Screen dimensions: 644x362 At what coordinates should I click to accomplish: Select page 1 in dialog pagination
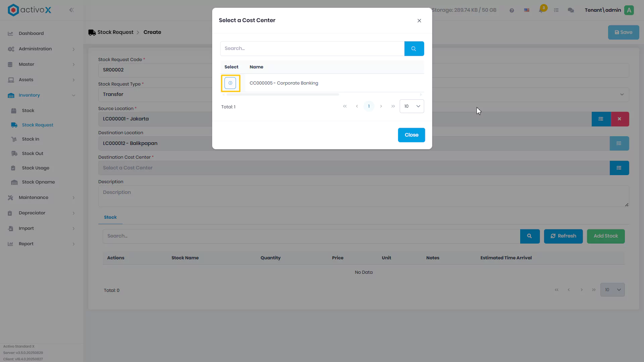(x=369, y=106)
